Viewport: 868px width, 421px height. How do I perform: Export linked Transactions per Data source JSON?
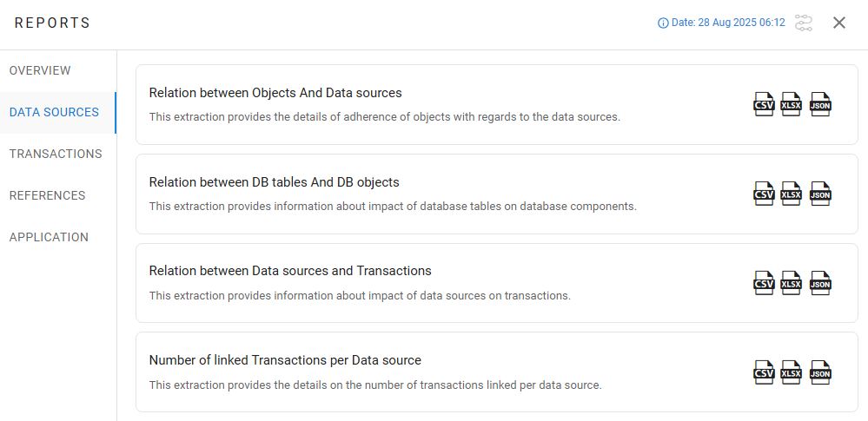[x=820, y=372]
